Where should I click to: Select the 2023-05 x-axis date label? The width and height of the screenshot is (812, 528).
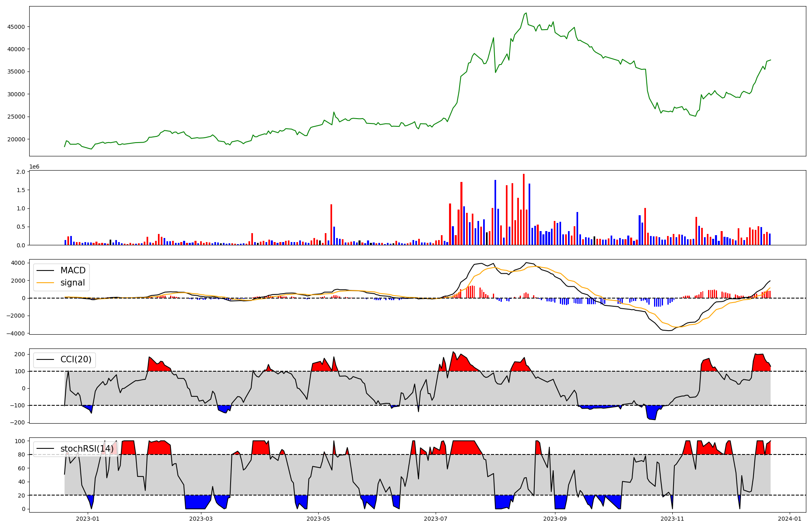(318, 519)
